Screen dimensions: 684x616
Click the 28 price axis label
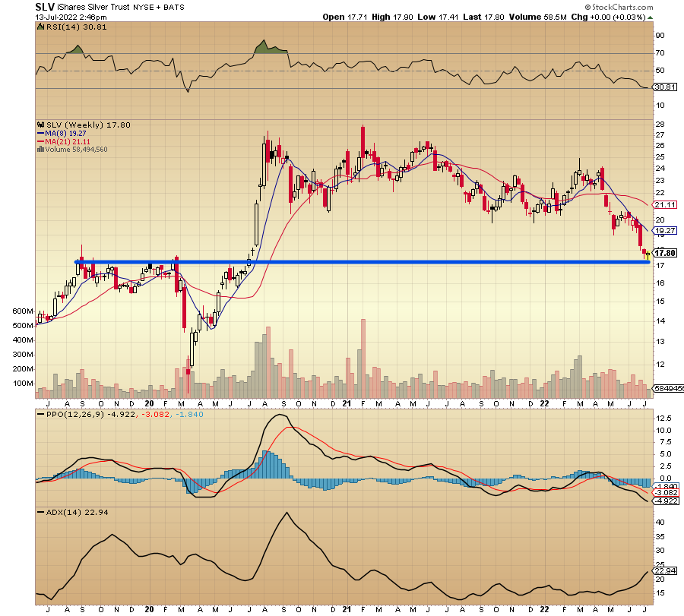click(x=660, y=125)
